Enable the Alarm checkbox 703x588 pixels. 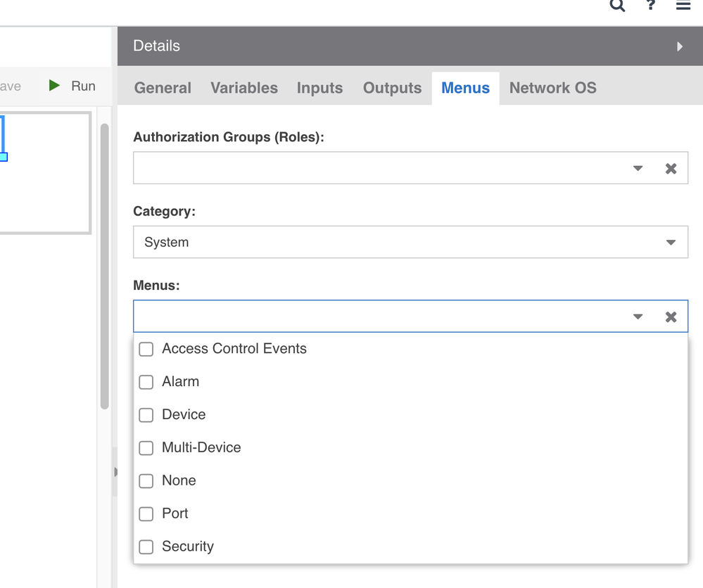[146, 382]
